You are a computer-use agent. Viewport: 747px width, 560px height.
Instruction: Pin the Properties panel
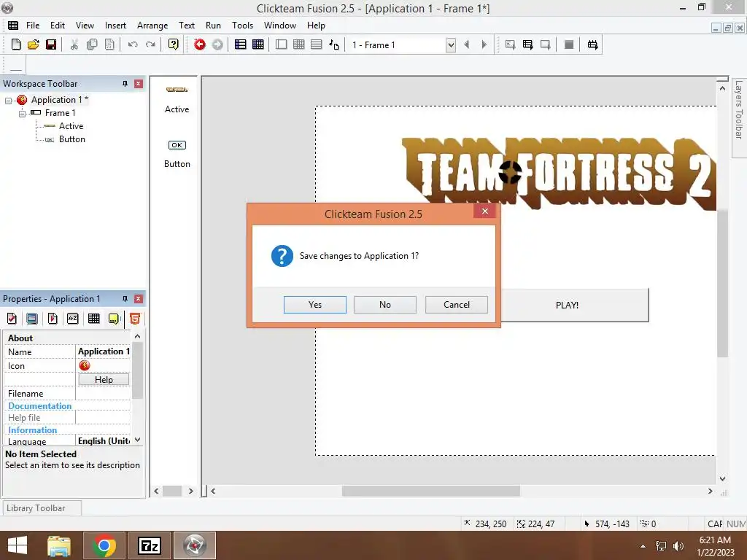click(x=125, y=299)
